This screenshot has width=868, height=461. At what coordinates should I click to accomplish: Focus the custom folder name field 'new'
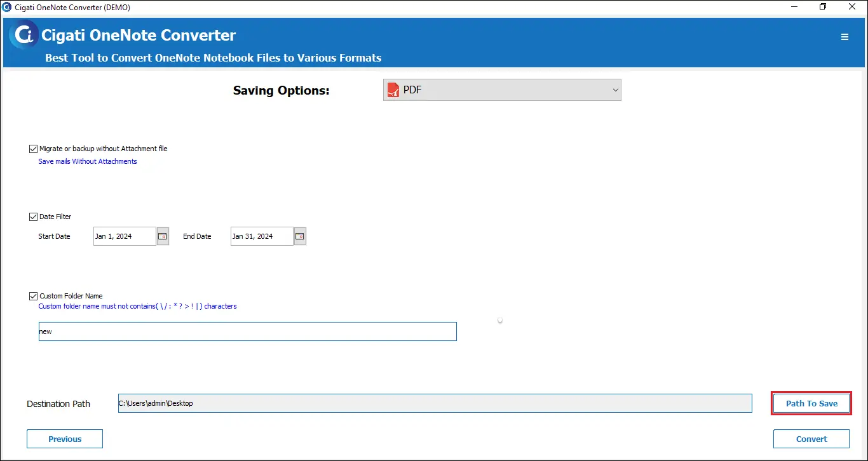(248, 331)
